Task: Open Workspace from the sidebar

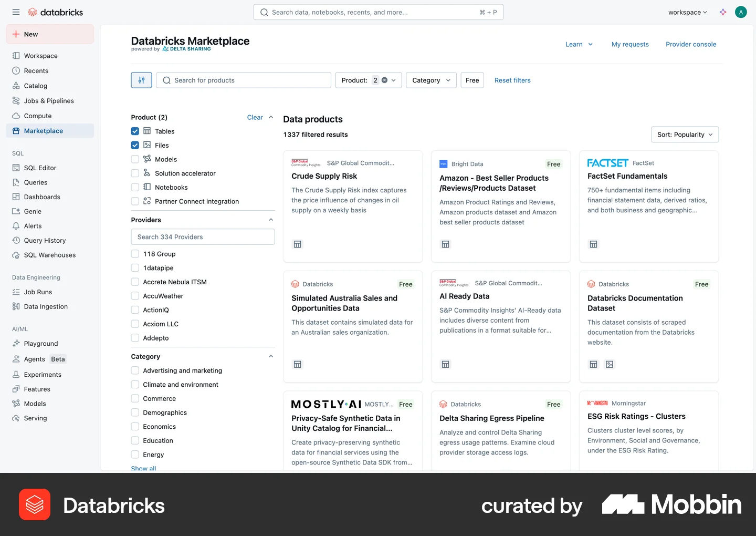Action: [50, 56]
